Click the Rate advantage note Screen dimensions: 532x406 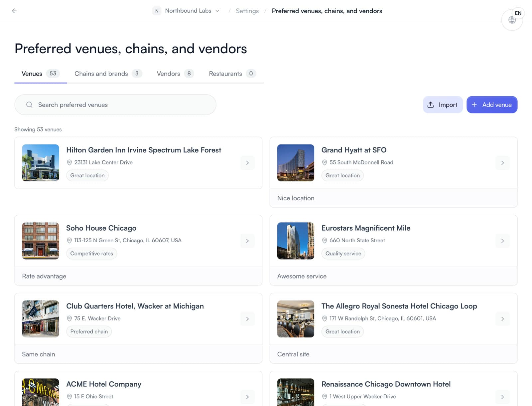(x=44, y=276)
